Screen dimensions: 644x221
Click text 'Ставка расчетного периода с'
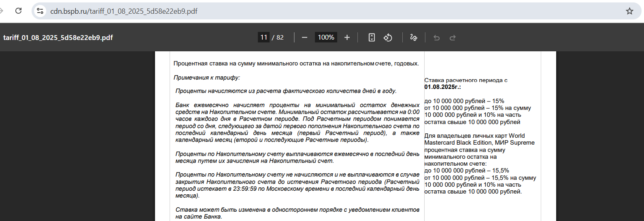tap(466, 80)
